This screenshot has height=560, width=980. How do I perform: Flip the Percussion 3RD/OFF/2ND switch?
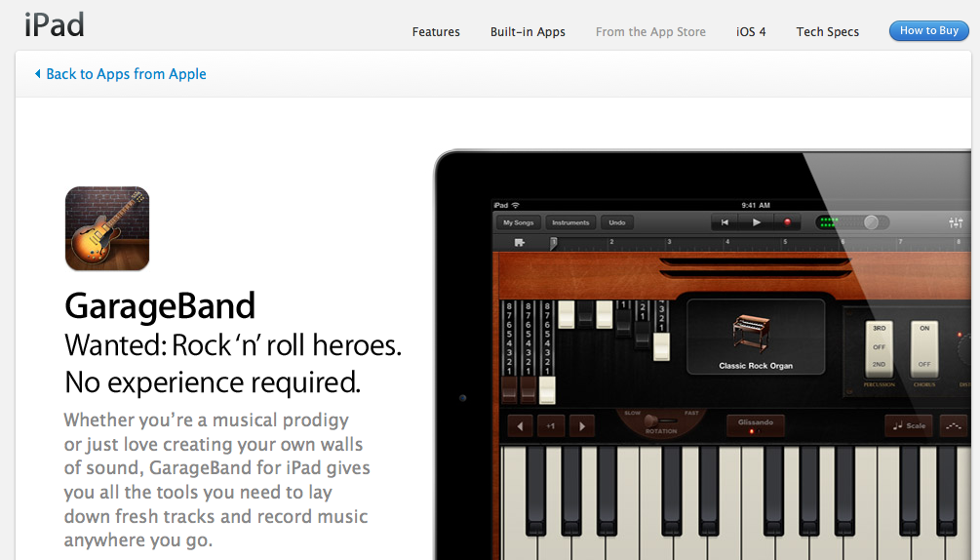coord(879,346)
